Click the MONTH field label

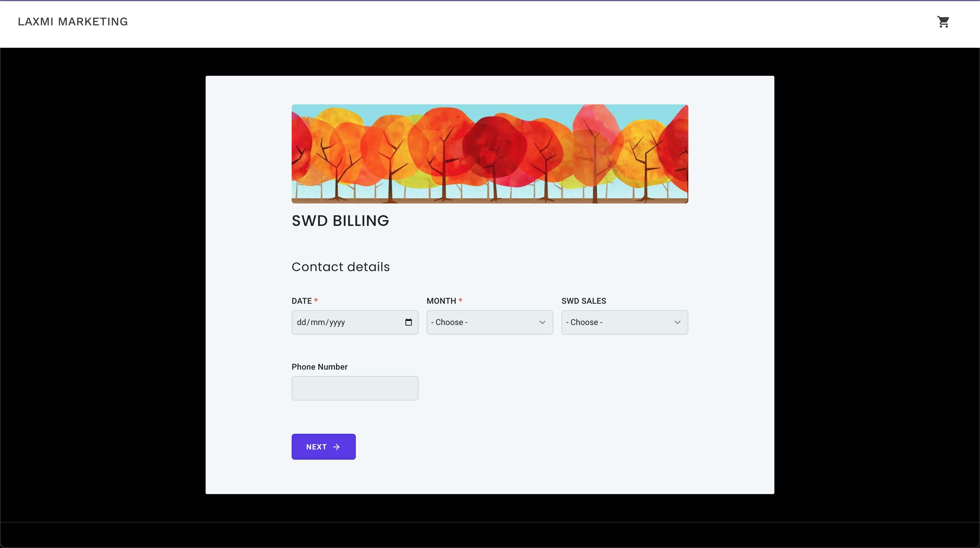[441, 301]
